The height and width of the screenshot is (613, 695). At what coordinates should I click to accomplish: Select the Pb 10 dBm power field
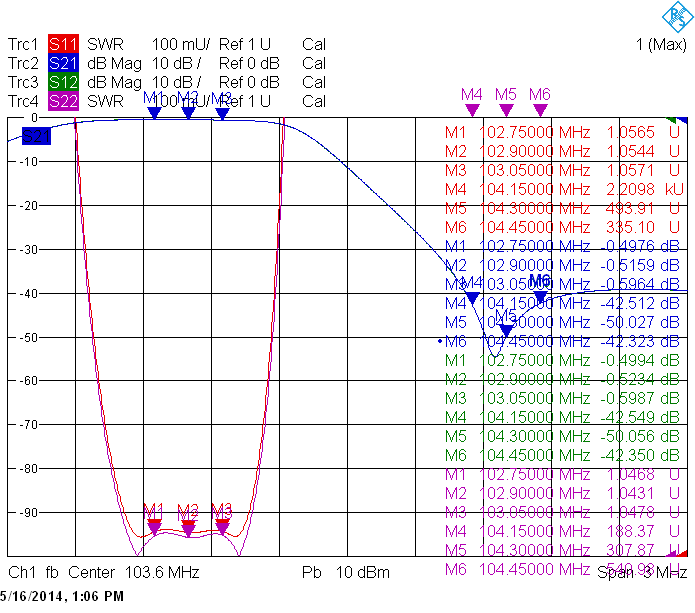346,572
